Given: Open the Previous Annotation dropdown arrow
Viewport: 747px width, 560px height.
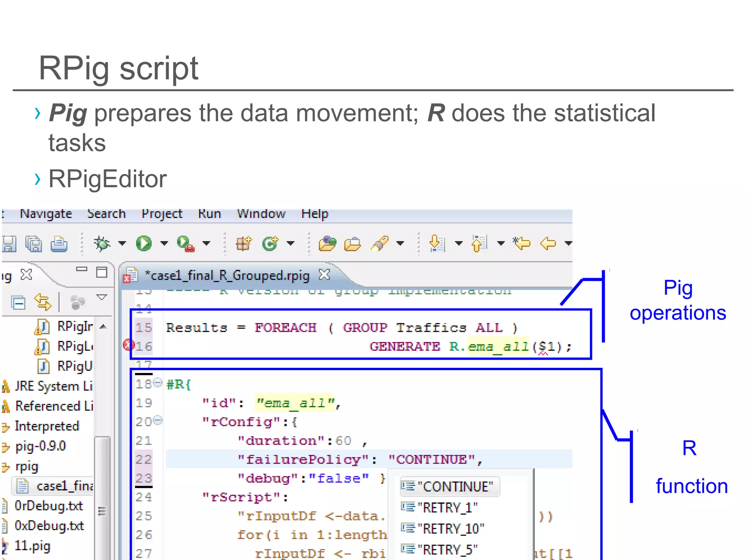Looking at the screenshot, I should coord(501,243).
